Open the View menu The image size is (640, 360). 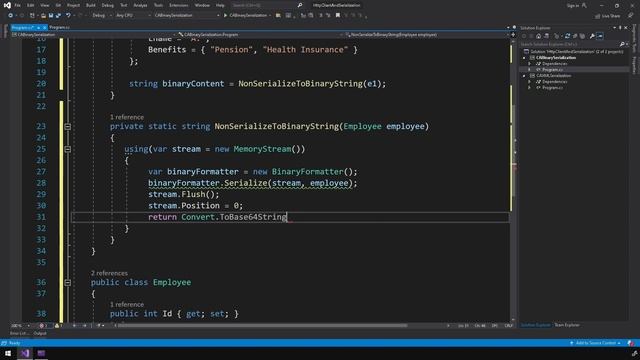(x=44, y=5)
